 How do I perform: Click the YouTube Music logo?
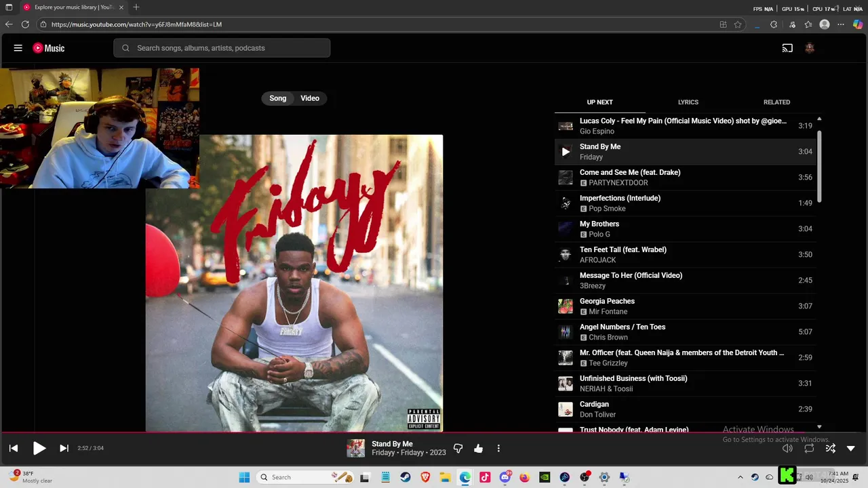pyautogui.click(x=49, y=48)
